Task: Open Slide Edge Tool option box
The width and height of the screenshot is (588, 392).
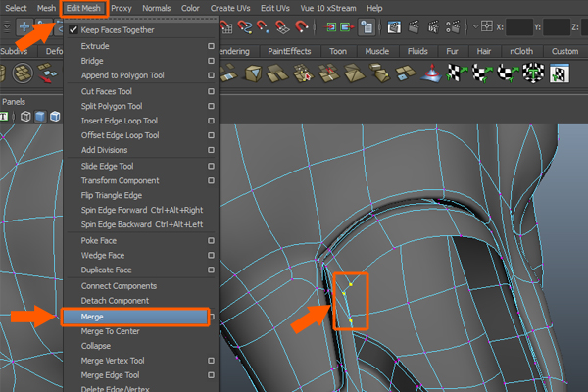Action: pyautogui.click(x=211, y=166)
